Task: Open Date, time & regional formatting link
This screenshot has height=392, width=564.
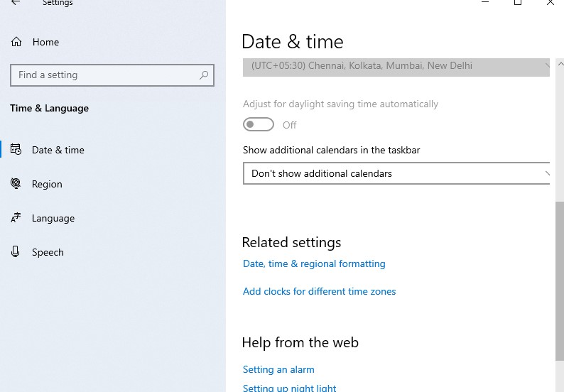Action: tap(314, 263)
